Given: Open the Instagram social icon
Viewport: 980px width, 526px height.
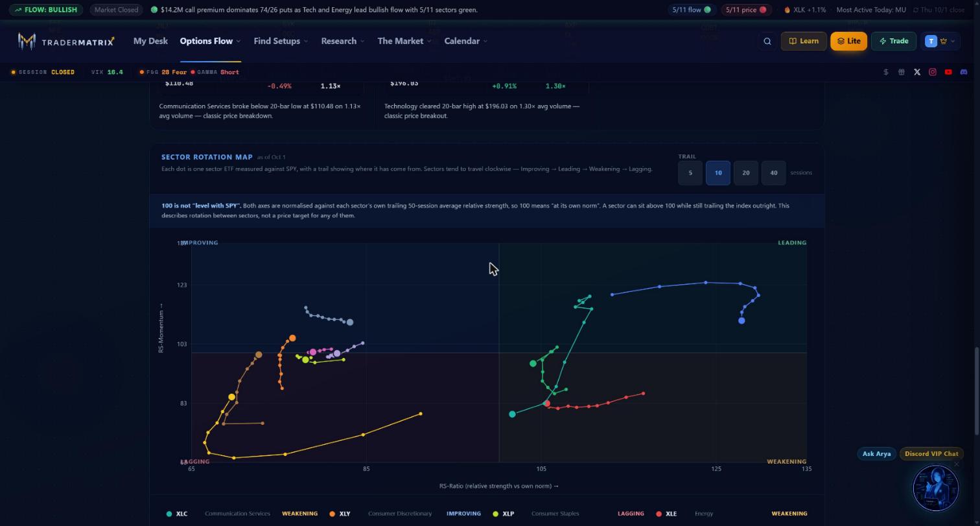Looking at the screenshot, I should [933, 72].
